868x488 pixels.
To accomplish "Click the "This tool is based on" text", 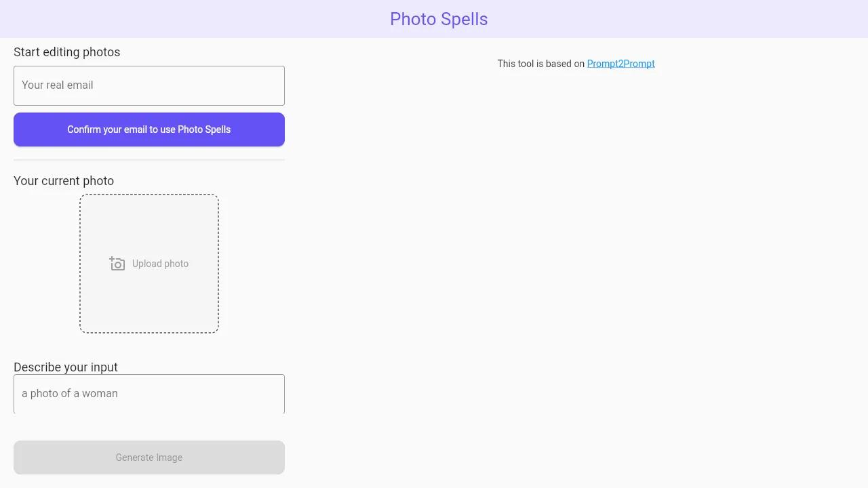I will coord(540,64).
